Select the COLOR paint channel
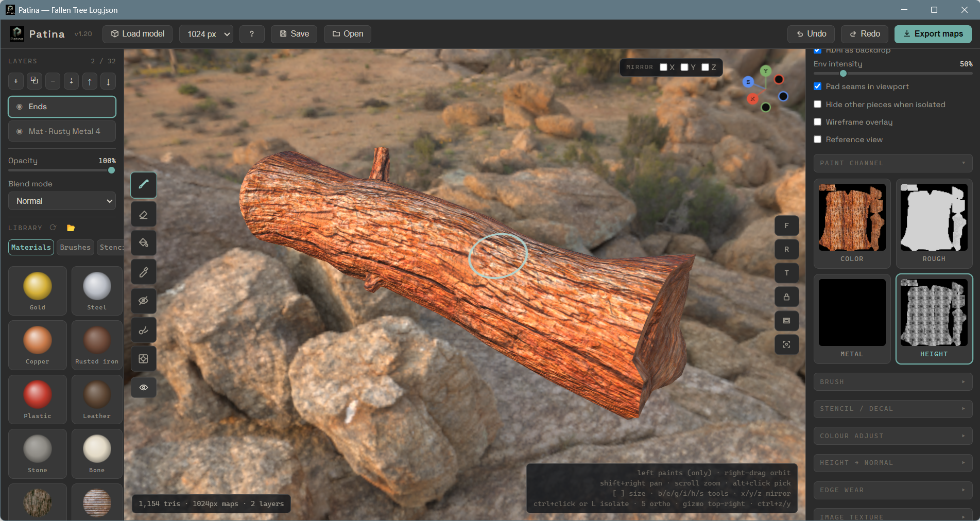This screenshot has height=521, width=980. click(852, 223)
